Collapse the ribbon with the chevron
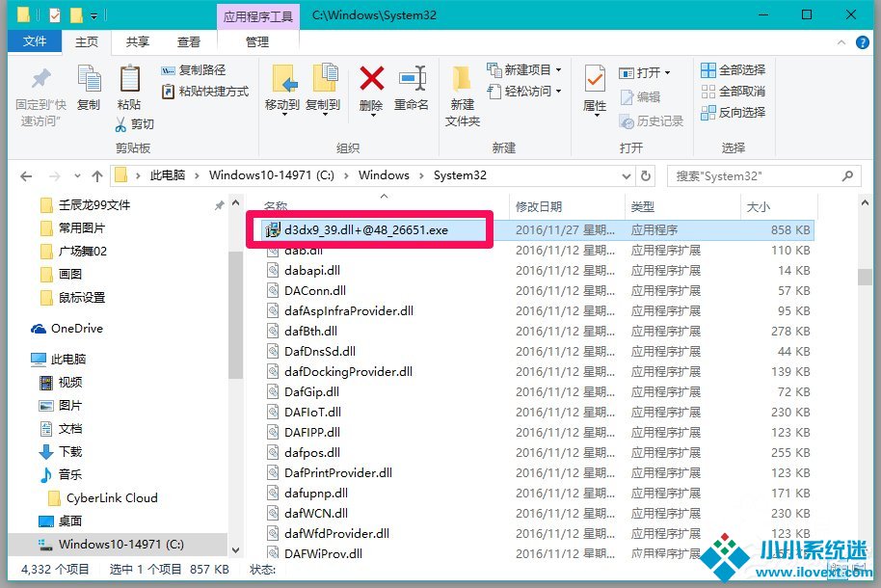 pyautogui.click(x=841, y=42)
